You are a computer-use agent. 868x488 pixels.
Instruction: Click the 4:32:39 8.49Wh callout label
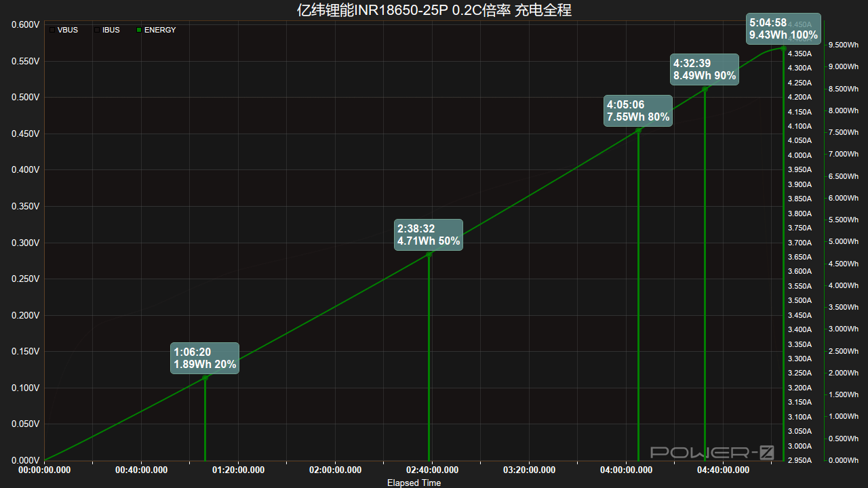pyautogui.click(x=705, y=69)
